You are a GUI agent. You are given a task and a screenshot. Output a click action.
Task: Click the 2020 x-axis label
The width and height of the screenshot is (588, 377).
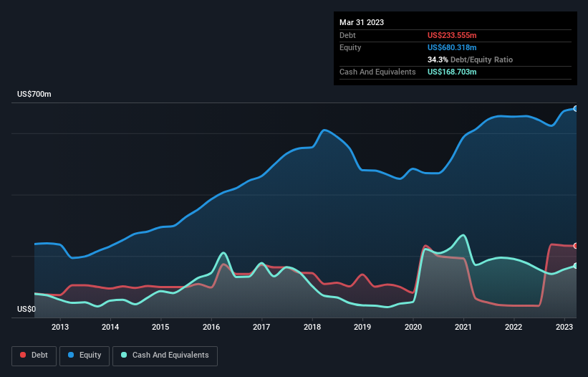click(413, 327)
